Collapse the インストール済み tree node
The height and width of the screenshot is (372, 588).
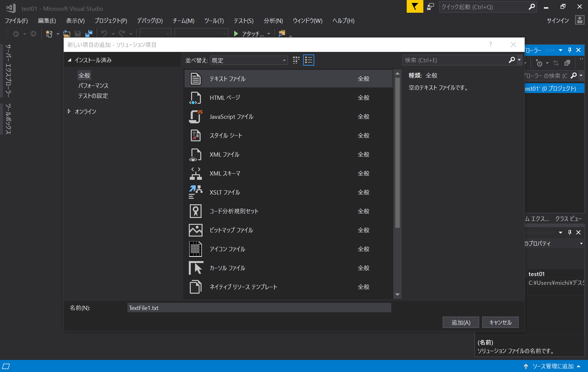coord(69,60)
